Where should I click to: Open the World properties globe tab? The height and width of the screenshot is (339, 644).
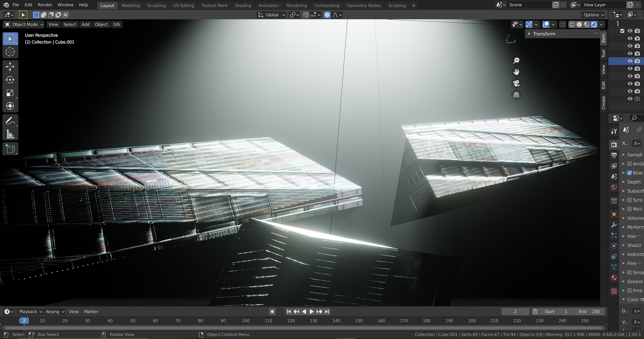click(614, 187)
